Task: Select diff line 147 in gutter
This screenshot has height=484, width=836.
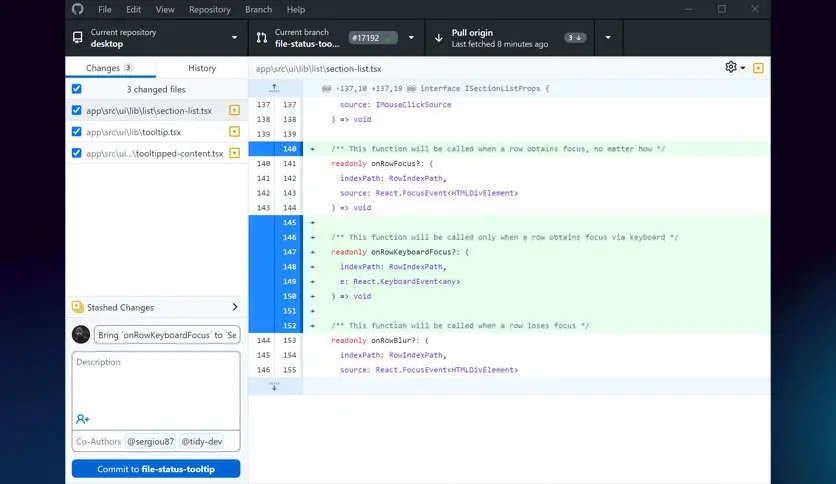Action: coord(276,252)
